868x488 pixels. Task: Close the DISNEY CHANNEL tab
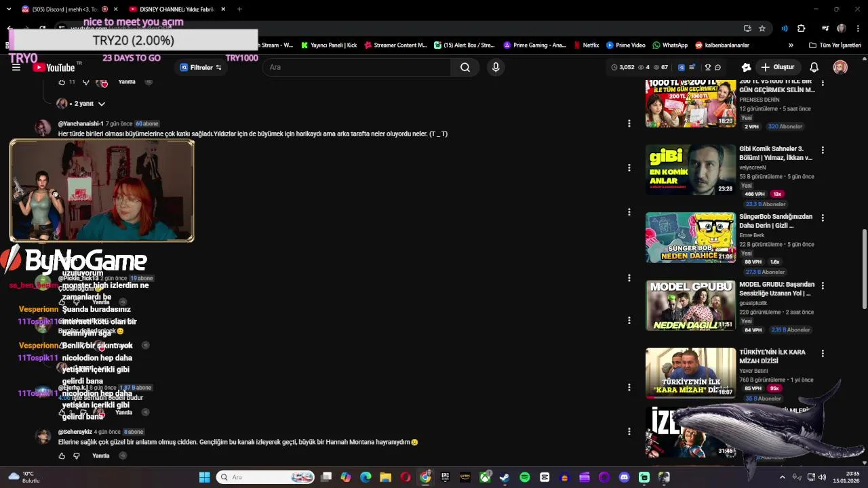(223, 9)
